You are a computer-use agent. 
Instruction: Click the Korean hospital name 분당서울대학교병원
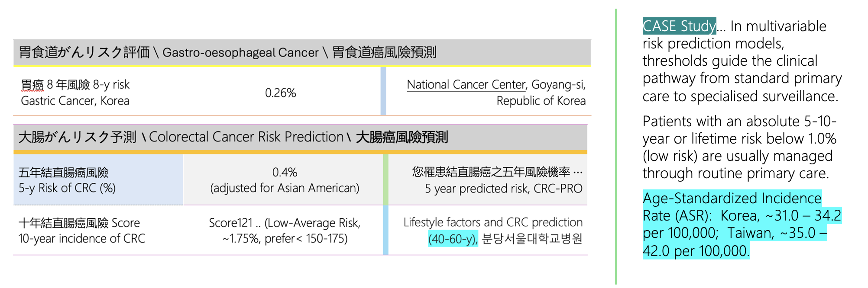(x=532, y=239)
